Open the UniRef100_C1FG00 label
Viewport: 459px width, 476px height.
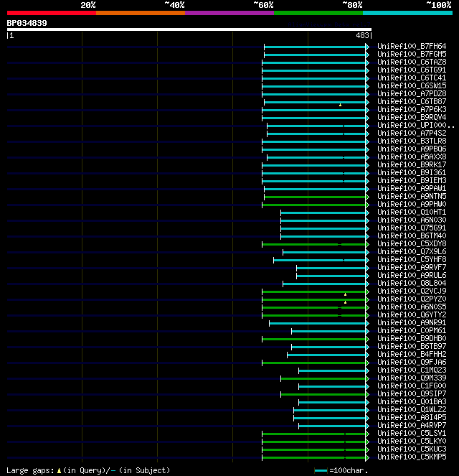tap(412, 386)
